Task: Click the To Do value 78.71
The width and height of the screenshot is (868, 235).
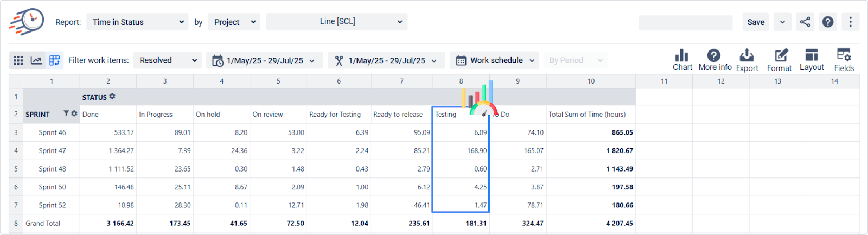Action: pyautogui.click(x=518, y=205)
